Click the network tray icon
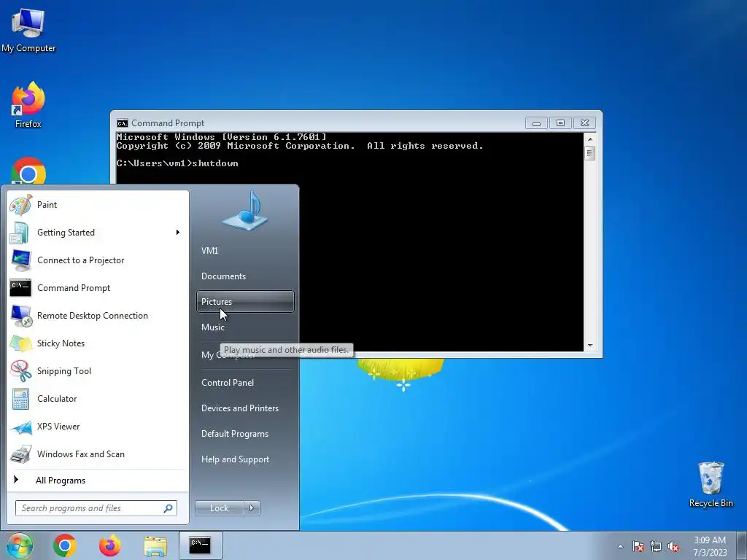The height and width of the screenshot is (560, 747). [x=656, y=546]
